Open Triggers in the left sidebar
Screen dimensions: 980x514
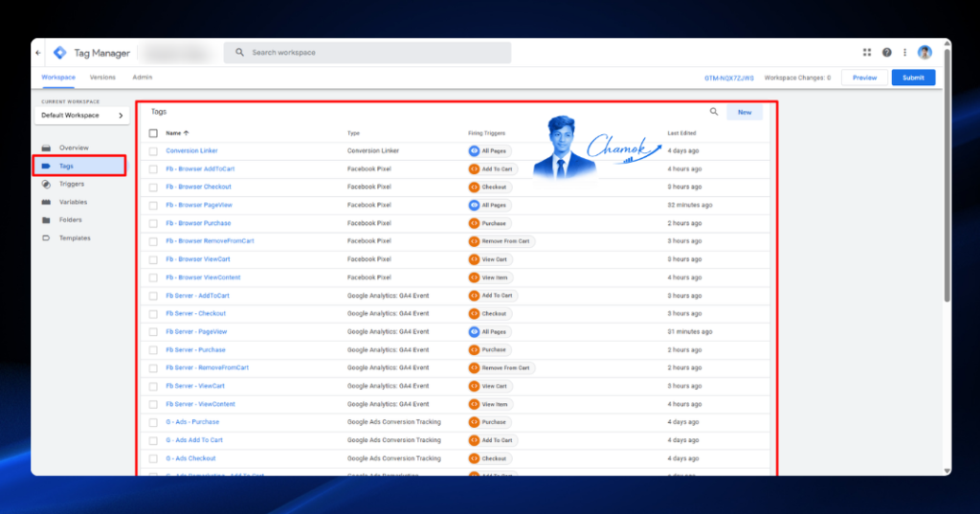(71, 184)
